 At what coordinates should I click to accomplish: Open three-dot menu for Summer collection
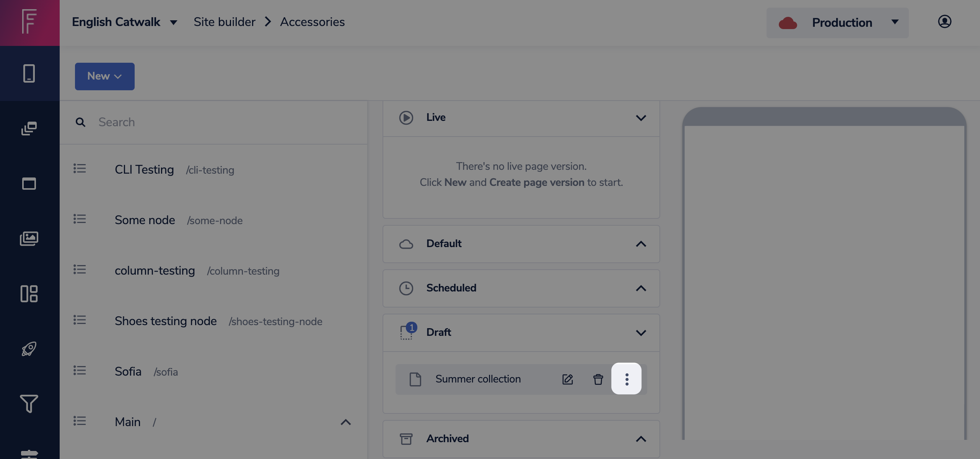click(x=627, y=379)
